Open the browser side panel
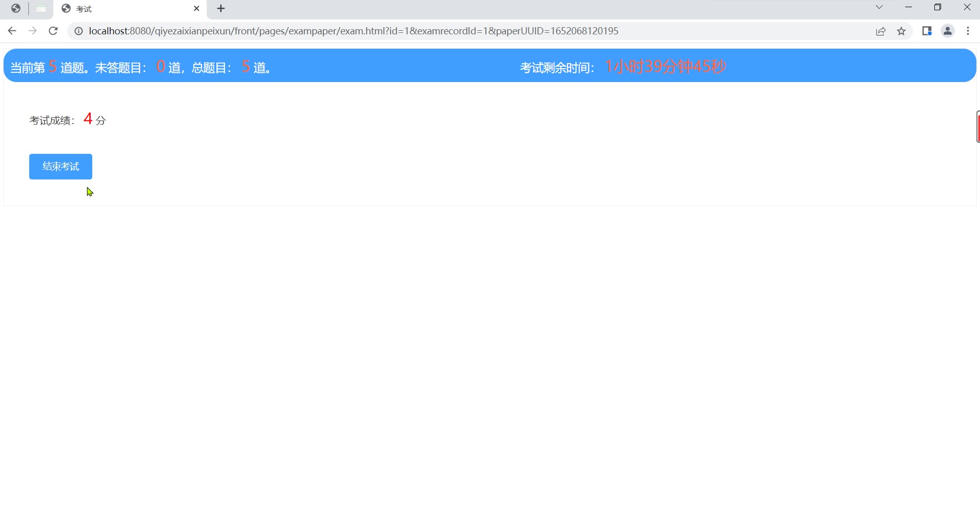 point(927,31)
